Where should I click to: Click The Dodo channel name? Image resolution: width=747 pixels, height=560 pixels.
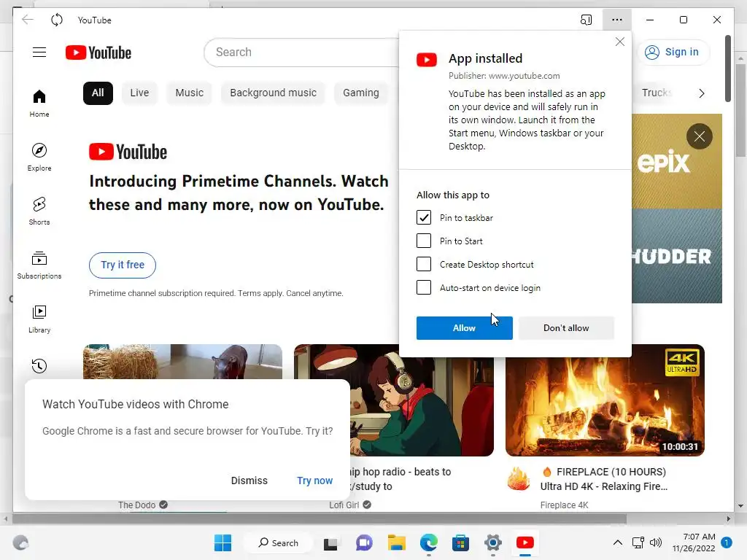[136, 505]
